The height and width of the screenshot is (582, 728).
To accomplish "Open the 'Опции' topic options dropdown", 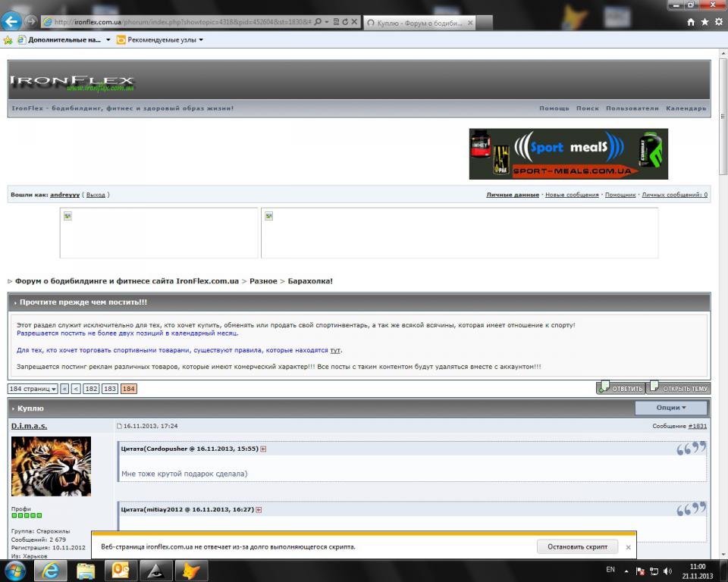I will (x=670, y=408).
